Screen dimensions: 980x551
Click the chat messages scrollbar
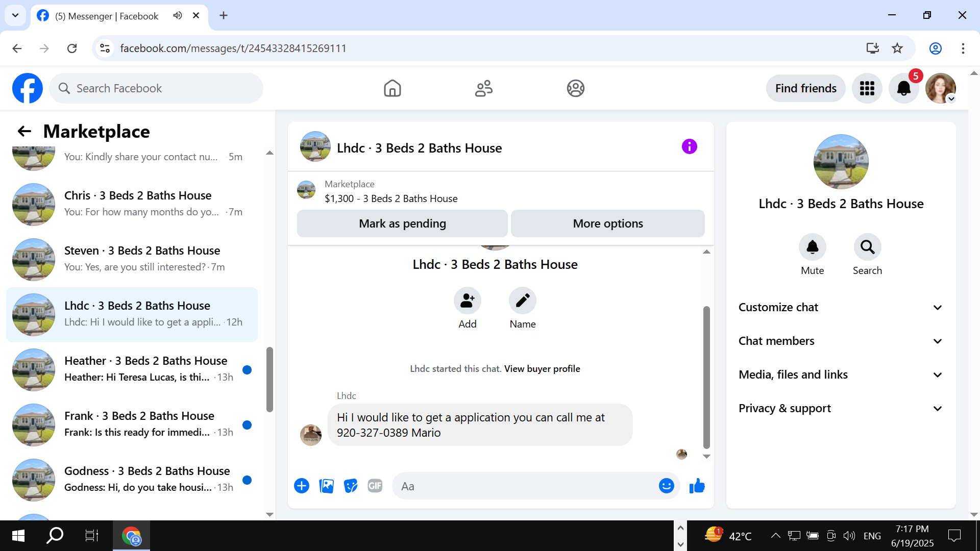(706, 377)
